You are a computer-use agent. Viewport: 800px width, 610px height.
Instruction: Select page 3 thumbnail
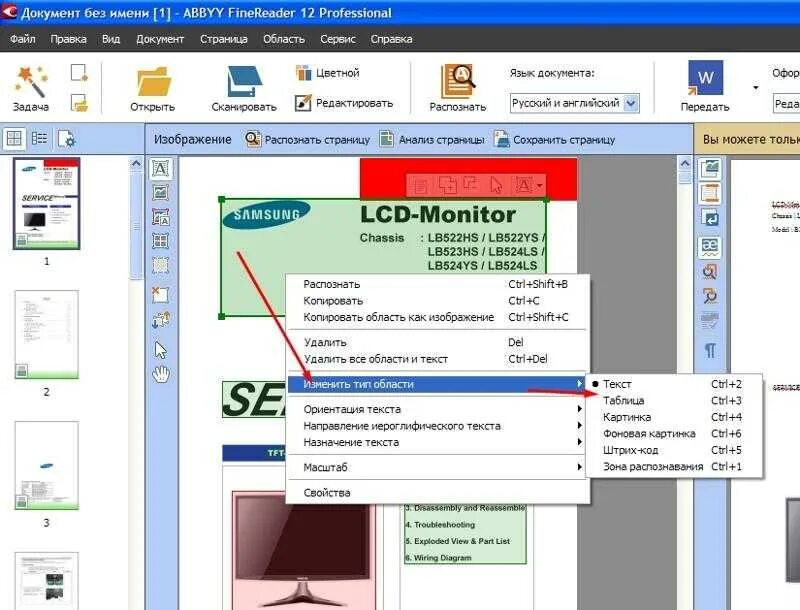click(46, 465)
